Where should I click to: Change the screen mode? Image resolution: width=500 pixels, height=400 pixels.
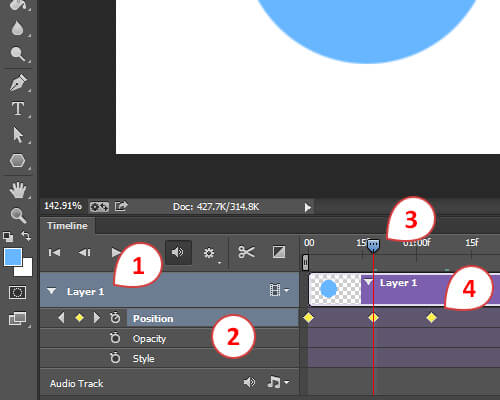click(18, 318)
